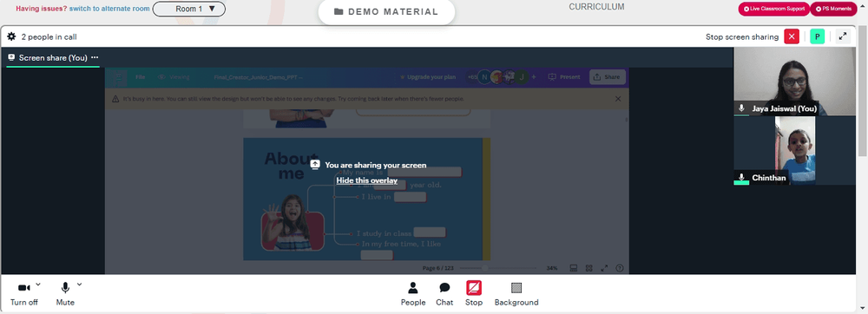Click Canva Present button

click(565, 77)
